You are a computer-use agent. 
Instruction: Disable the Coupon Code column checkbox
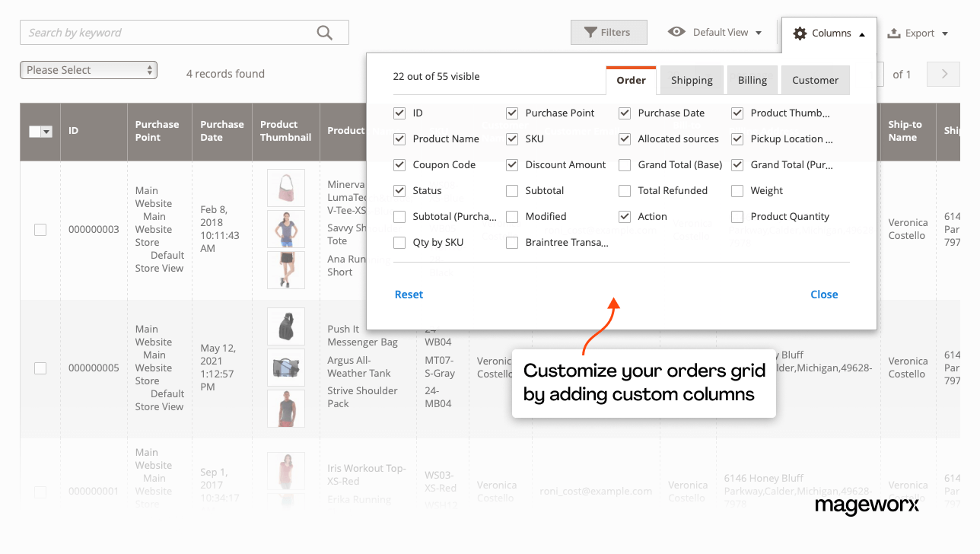pyautogui.click(x=399, y=164)
